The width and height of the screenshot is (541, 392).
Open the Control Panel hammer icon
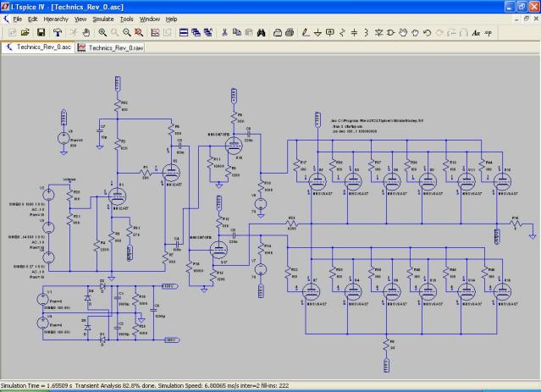[x=58, y=33]
